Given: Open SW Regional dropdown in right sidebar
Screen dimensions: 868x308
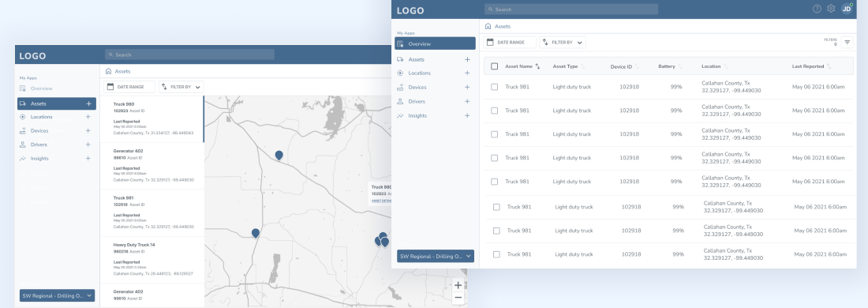Looking at the screenshot, I should click(435, 256).
